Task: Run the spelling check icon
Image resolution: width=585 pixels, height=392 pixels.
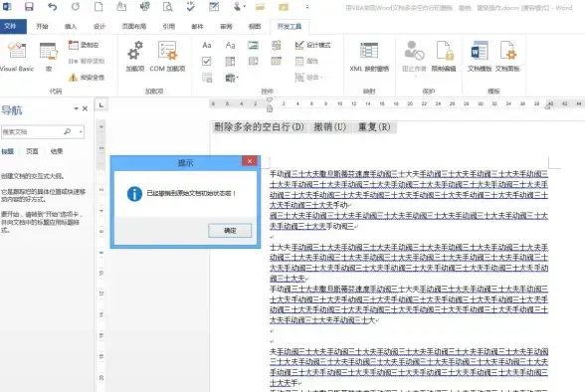Action: [x=191, y=6]
